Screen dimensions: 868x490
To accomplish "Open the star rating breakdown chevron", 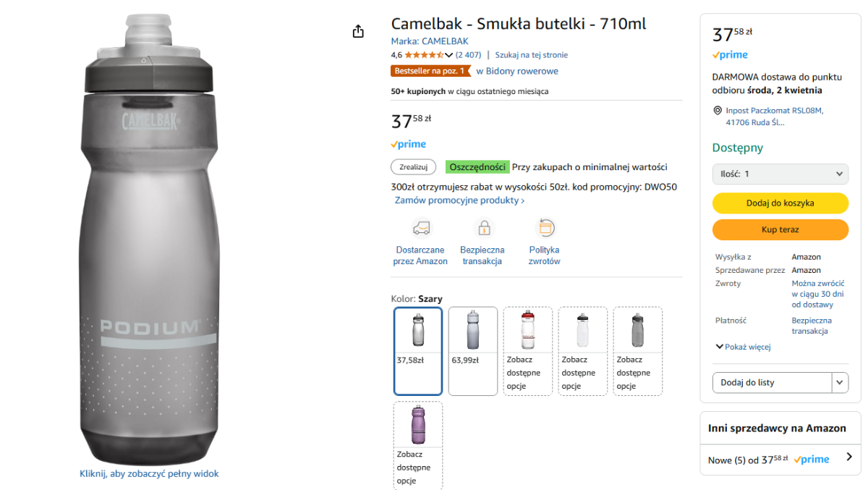I will pos(449,55).
